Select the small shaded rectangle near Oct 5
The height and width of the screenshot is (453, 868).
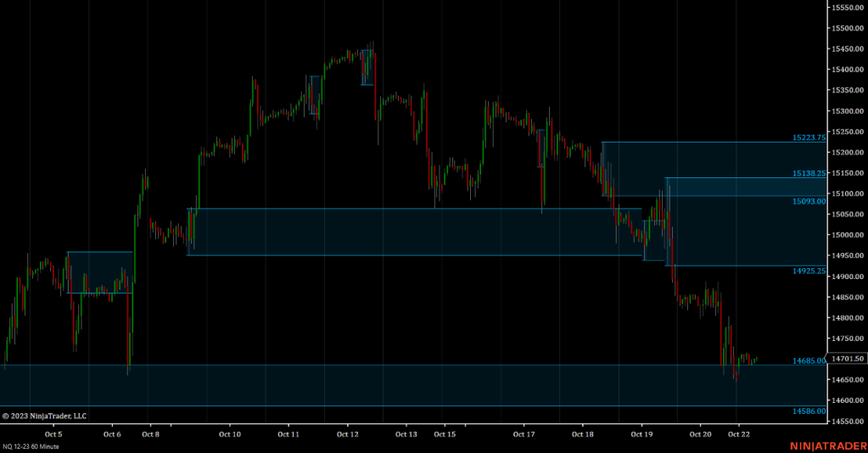[x=100, y=272]
